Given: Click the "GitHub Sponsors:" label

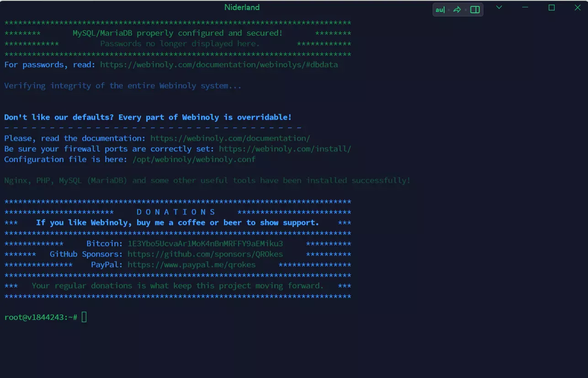Looking at the screenshot, I should coord(86,254).
